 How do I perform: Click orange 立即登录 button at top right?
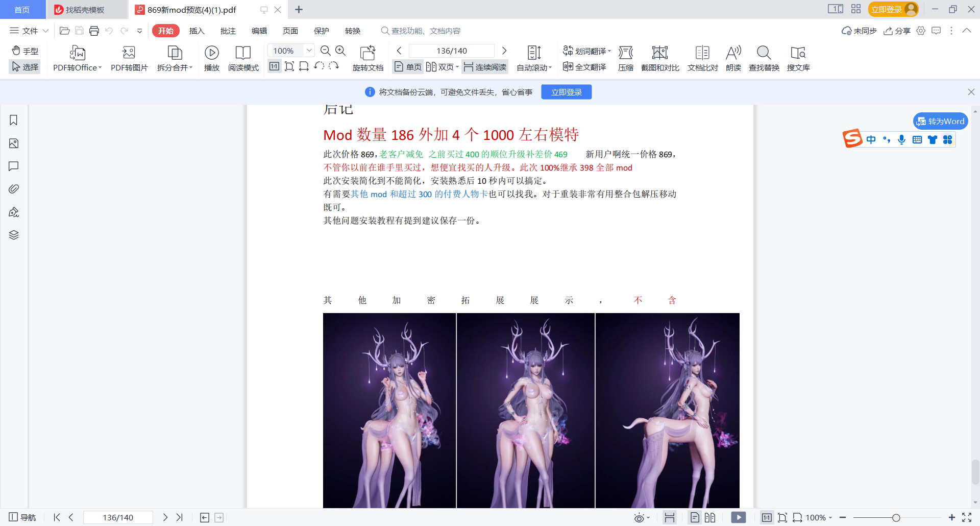893,9
